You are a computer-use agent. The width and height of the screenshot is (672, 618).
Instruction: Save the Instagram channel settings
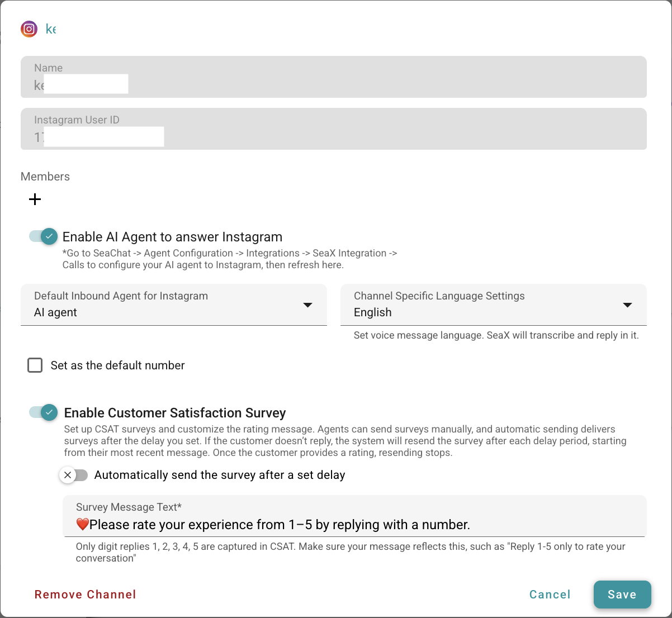(x=622, y=595)
